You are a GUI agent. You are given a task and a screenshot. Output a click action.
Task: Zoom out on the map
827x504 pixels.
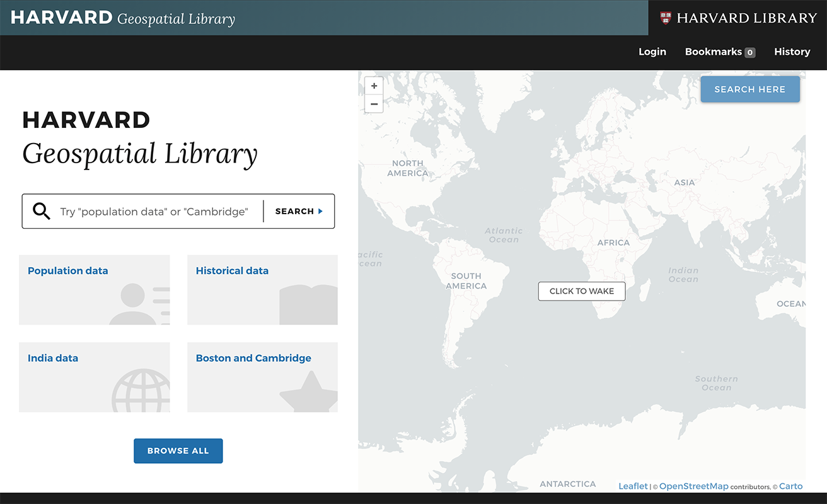(374, 104)
